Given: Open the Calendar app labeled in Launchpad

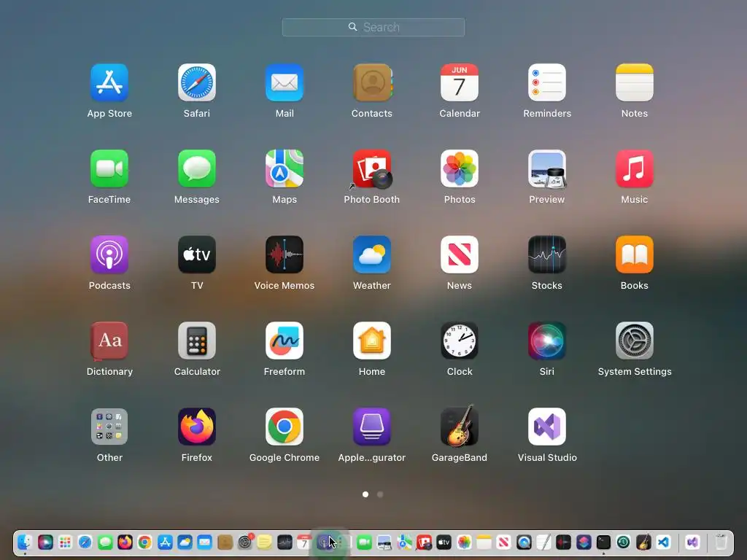Looking at the screenshot, I should coord(460,83).
